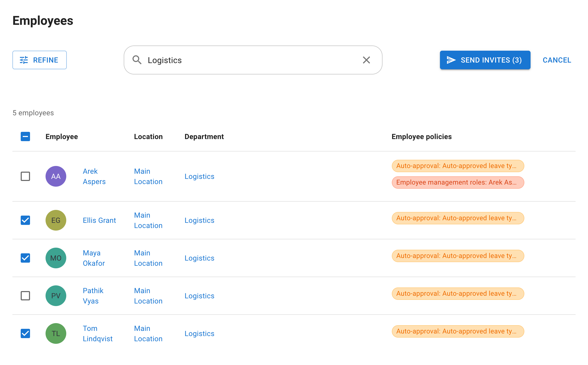Click Tom Lindqvist's Auto-approval policy chip
Image resolution: width=588 pixels, height=365 pixels.
458,331
